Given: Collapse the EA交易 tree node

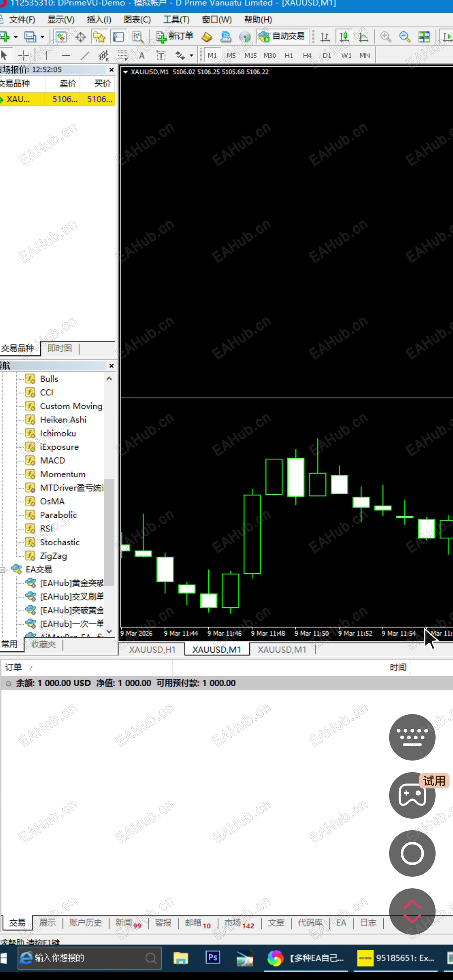Looking at the screenshot, I should click(x=3, y=569).
